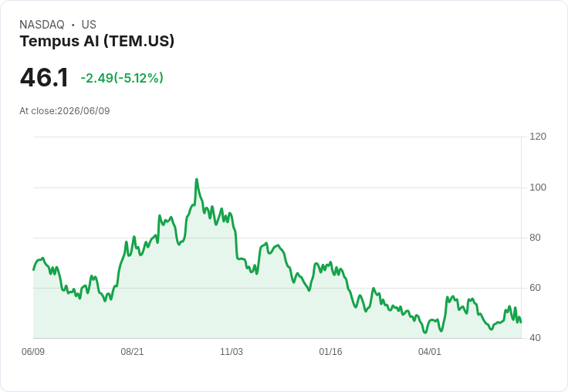Click the 01/16 x-axis date label
The width and height of the screenshot is (568, 392).
click(330, 352)
